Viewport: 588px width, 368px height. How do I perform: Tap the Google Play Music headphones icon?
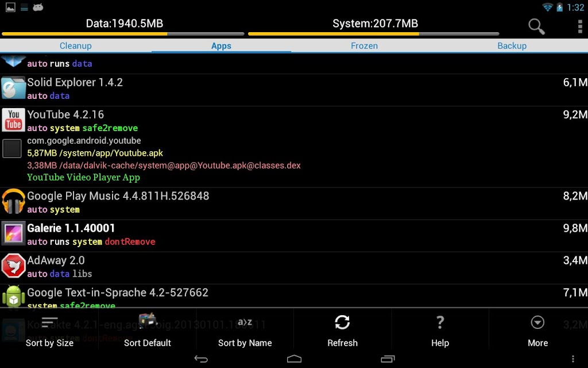(14, 201)
